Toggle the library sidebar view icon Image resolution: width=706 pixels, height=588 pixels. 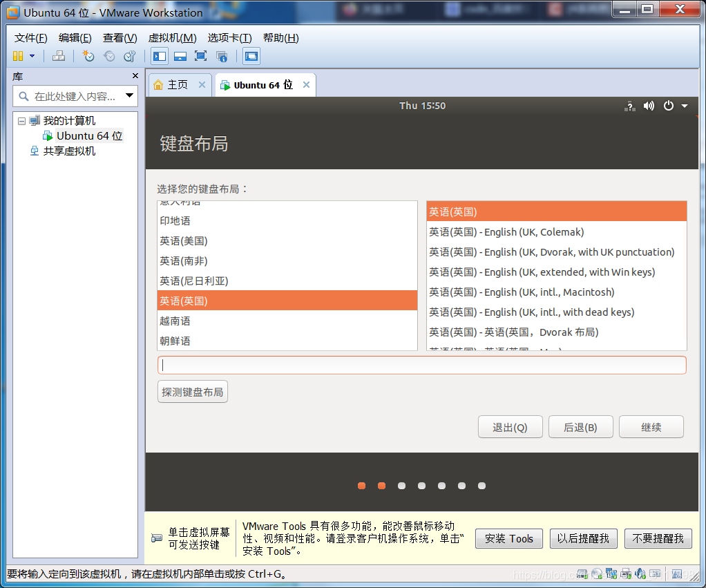pos(160,56)
